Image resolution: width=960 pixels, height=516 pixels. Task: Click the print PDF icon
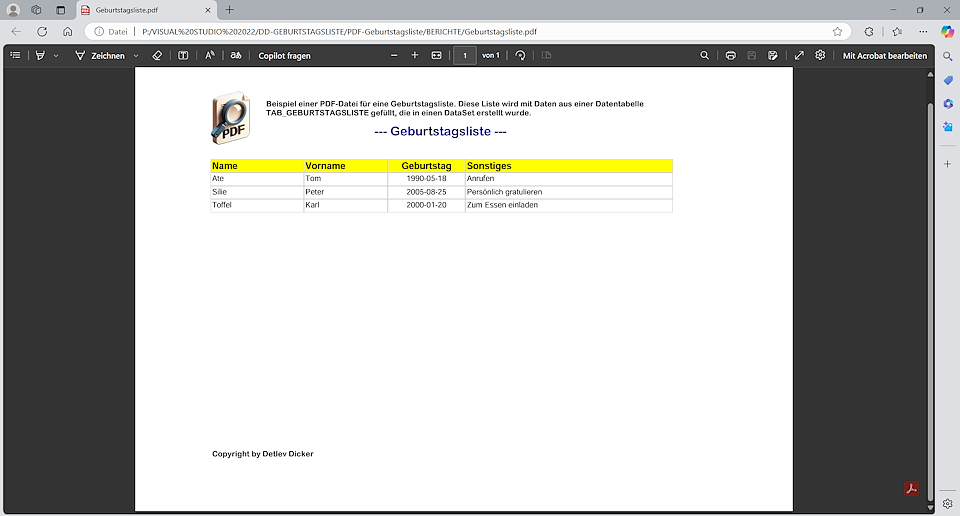pos(731,56)
